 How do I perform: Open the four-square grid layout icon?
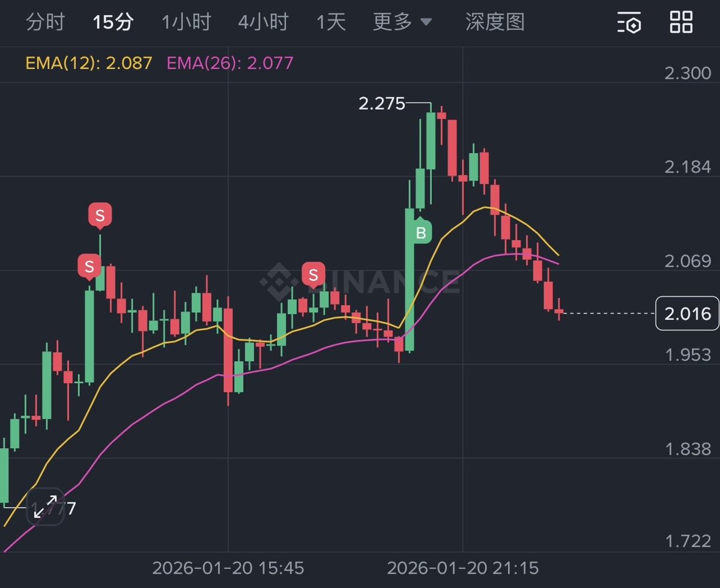point(682,22)
